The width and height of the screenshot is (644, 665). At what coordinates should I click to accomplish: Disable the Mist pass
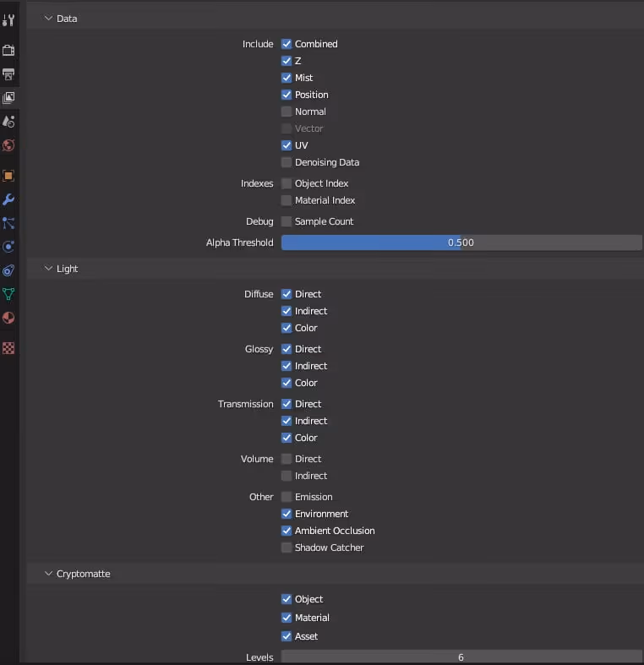click(x=287, y=78)
